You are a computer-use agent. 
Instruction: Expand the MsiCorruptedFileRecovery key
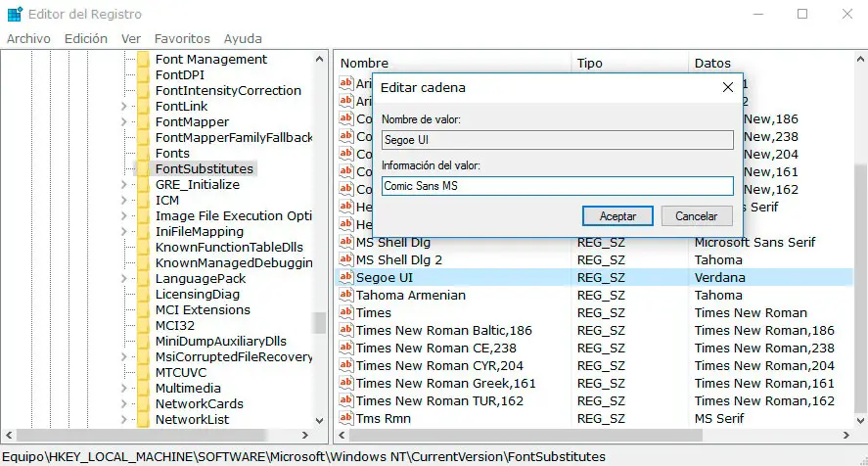(x=124, y=356)
